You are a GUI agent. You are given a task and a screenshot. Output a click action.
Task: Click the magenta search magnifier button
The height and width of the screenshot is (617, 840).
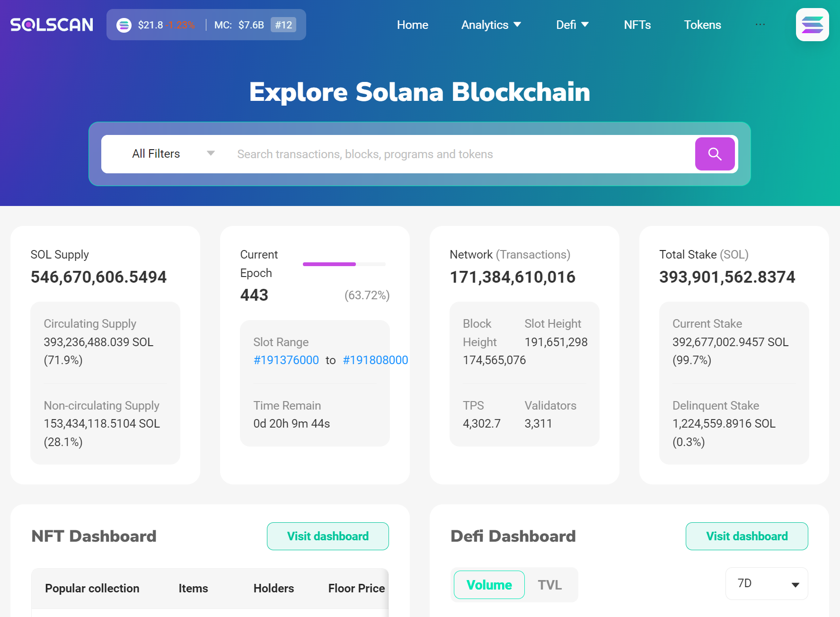(715, 154)
